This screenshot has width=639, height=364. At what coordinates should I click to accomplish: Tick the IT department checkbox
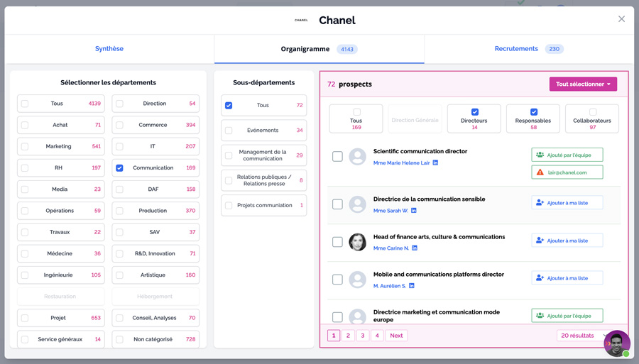(x=119, y=147)
